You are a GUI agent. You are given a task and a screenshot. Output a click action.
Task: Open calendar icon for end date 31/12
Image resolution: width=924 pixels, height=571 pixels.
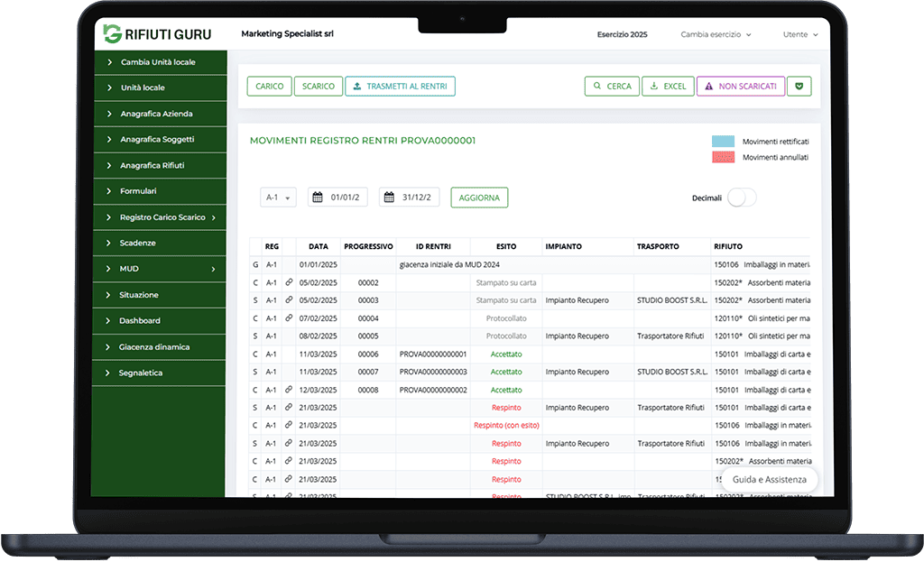tap(389, 198)
